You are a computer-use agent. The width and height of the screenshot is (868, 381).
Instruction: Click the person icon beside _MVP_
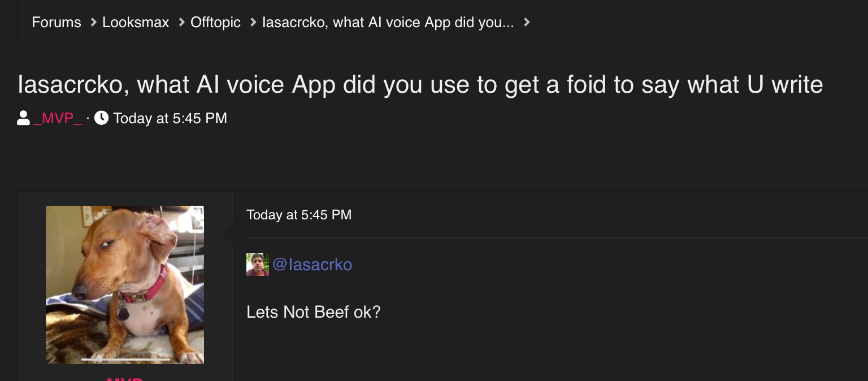(24, 118)
